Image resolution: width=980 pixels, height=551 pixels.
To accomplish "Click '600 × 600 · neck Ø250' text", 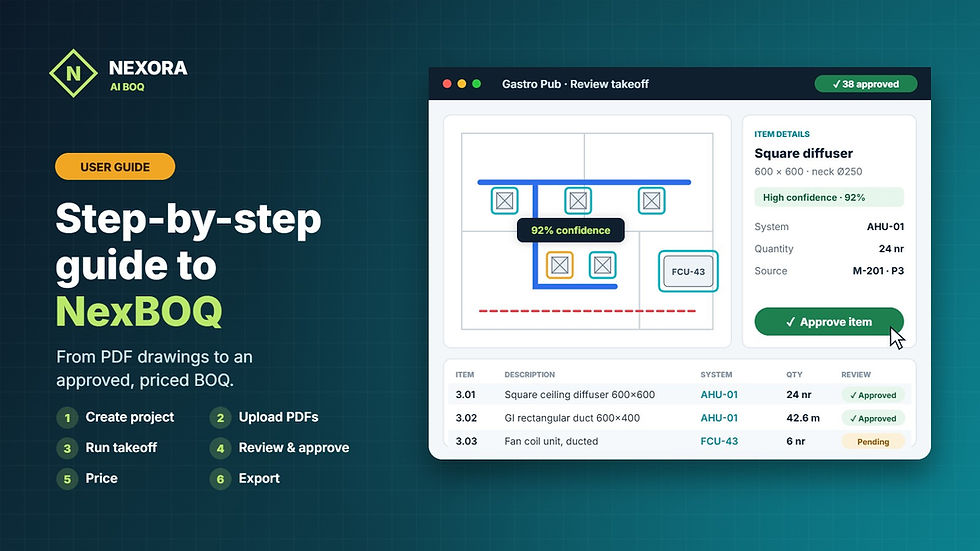I will [x=808, y=171].
